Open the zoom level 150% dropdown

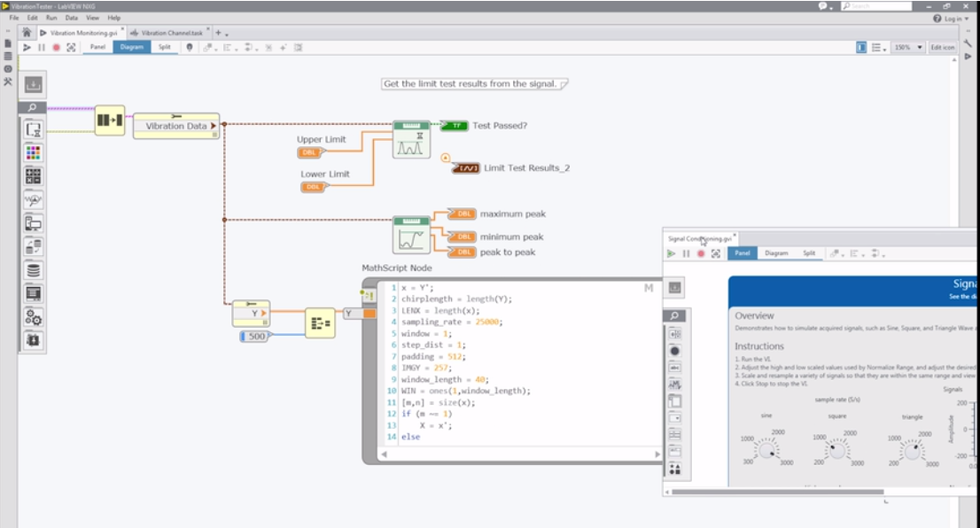tap(908, 48)
